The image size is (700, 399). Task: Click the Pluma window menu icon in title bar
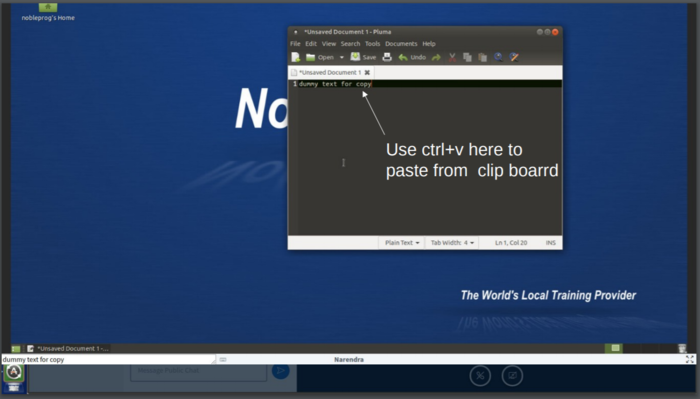pos(295,32)
